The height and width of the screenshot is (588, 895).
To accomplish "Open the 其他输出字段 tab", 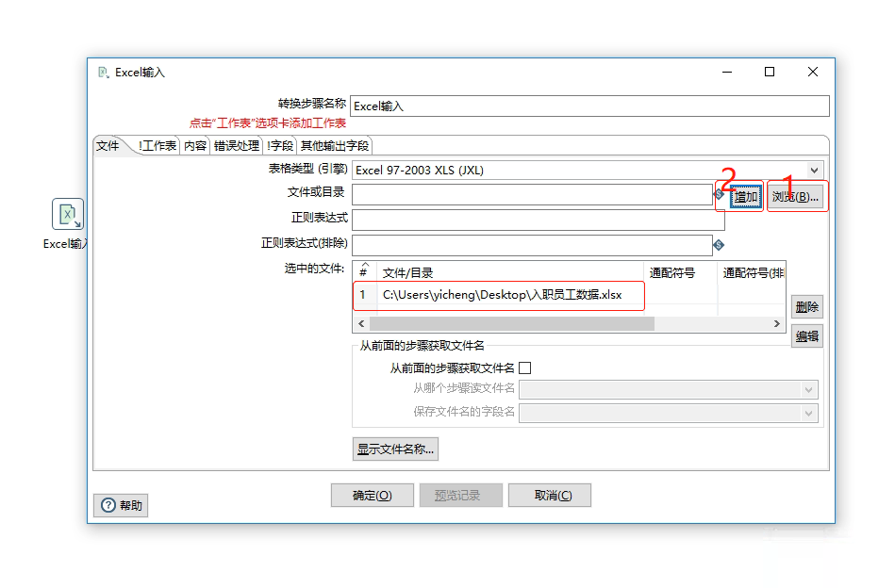I will 332,145.
